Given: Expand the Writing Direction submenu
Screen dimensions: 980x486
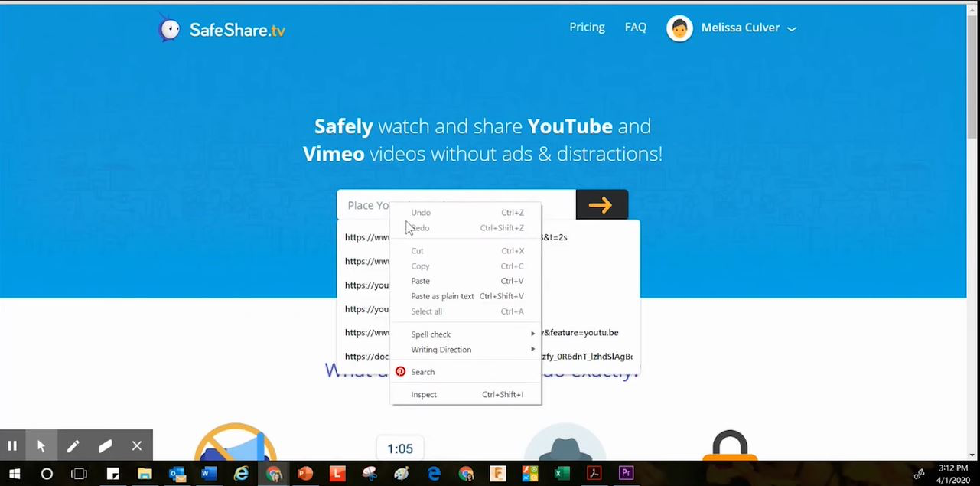Looking at the screenshot, I should pyautogui.click(x=441, y=350).
